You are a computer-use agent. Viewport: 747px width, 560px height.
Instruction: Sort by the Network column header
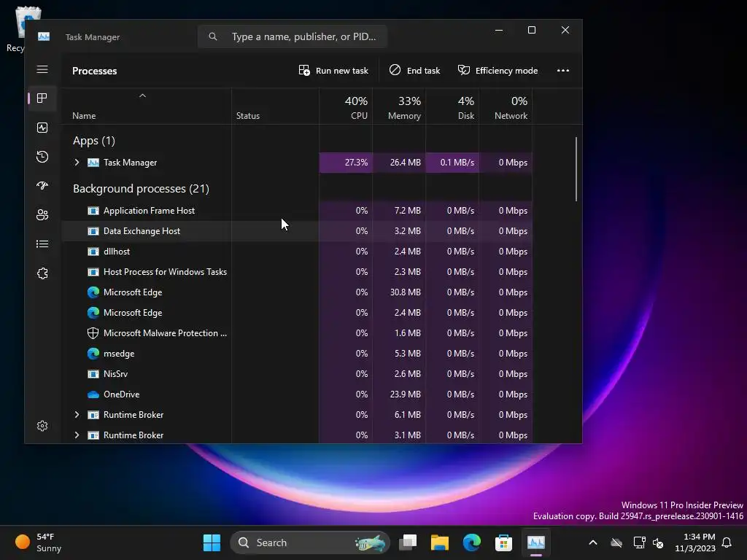(x=506, y=107)
